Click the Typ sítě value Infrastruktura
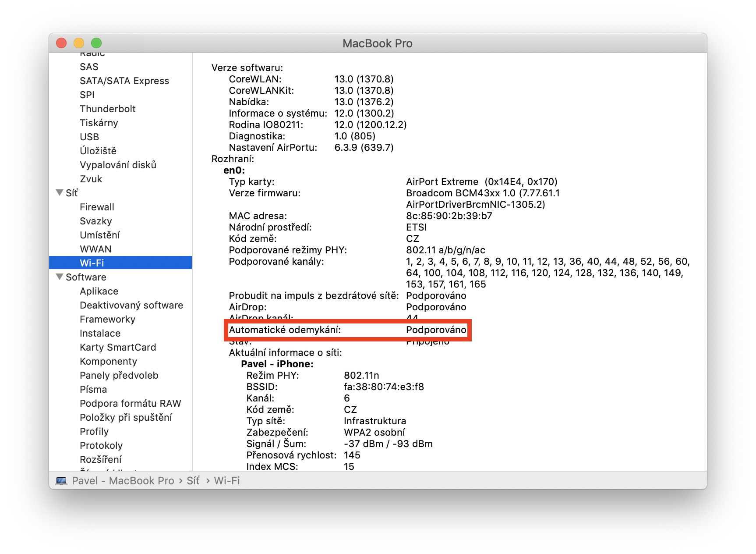The height and width of the screenshot is (554, 756). 375,421
